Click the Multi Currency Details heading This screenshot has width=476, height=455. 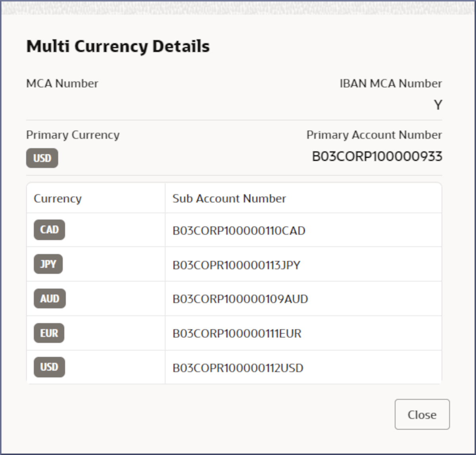coord(118,46)
